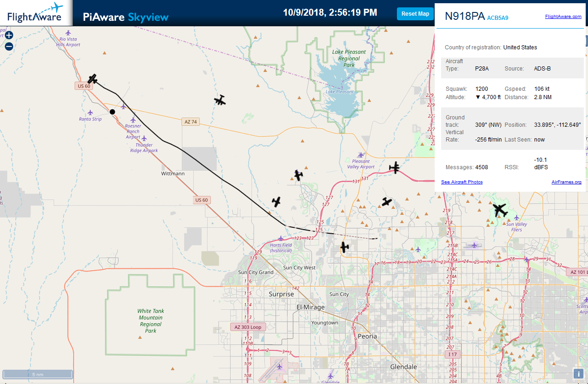The width and height of the screenshot is (588, 384).
Task: Click the Wittmann town label
Action: point(173,174)
